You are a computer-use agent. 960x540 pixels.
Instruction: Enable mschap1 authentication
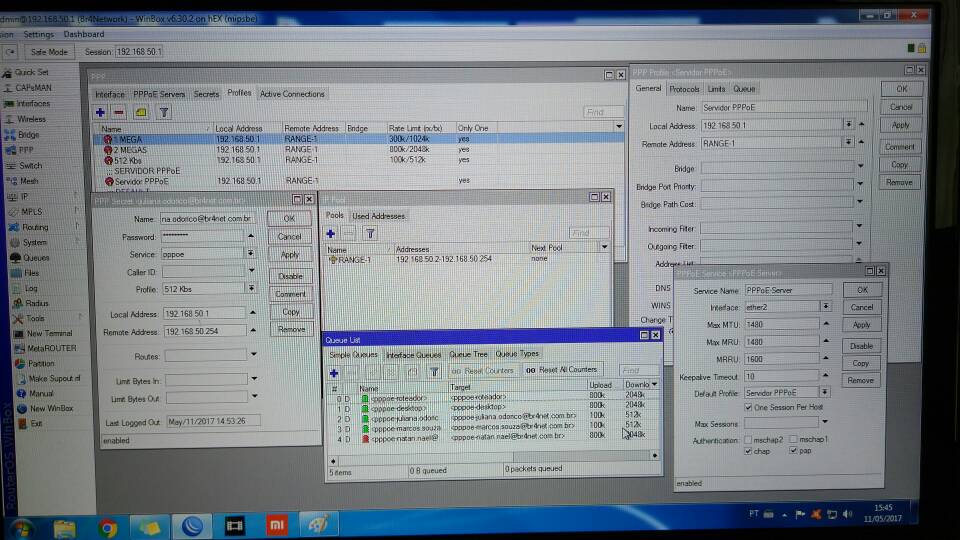click(793, 439)
